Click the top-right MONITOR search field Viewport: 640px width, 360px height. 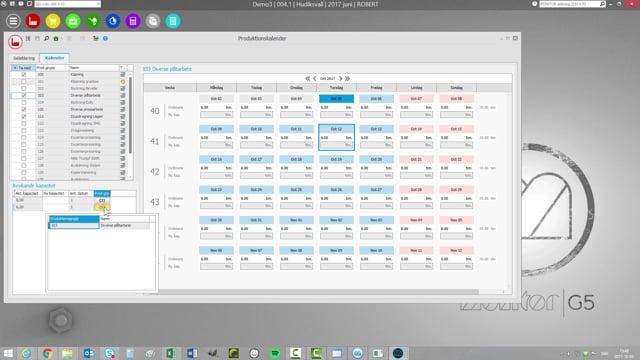point(569,4)
